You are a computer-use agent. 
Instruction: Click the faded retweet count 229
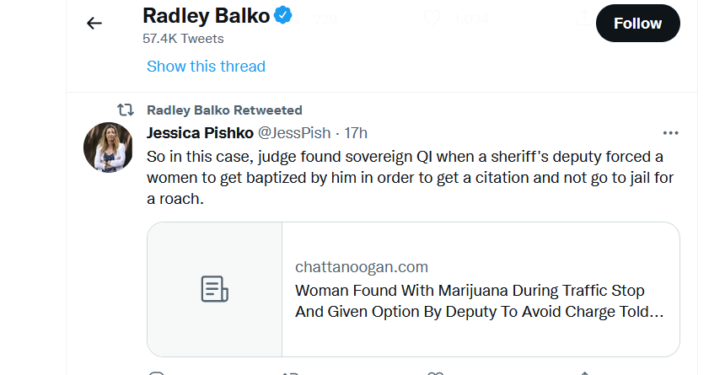point(326,19)
